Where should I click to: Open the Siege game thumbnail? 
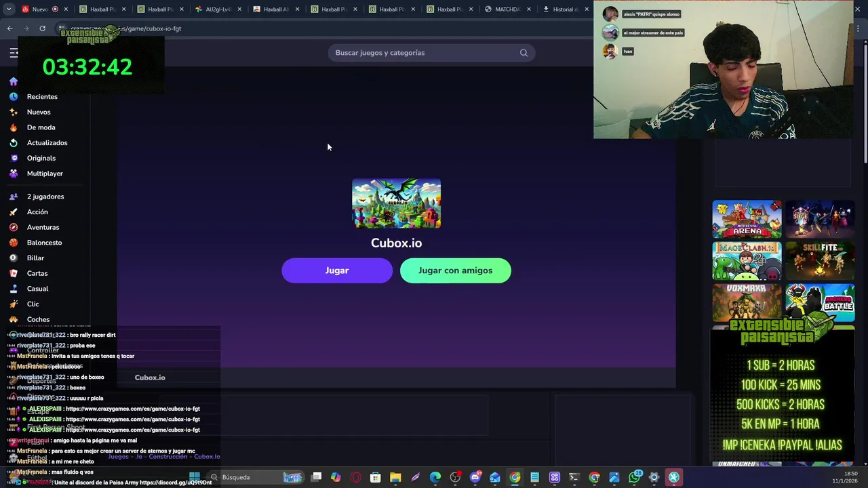click(x=820, y=219)
